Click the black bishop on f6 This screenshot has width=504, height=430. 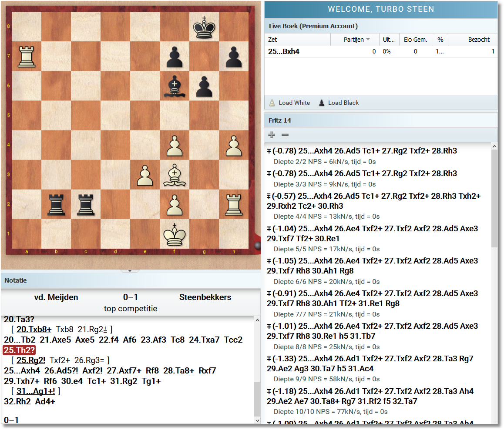[x=175, y=86]
